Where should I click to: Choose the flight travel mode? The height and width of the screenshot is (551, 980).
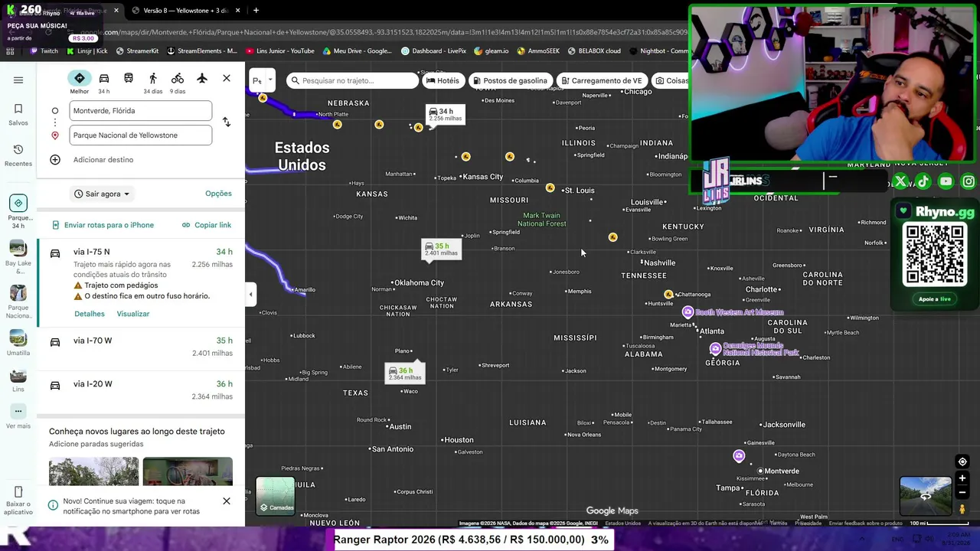point(202,78)
